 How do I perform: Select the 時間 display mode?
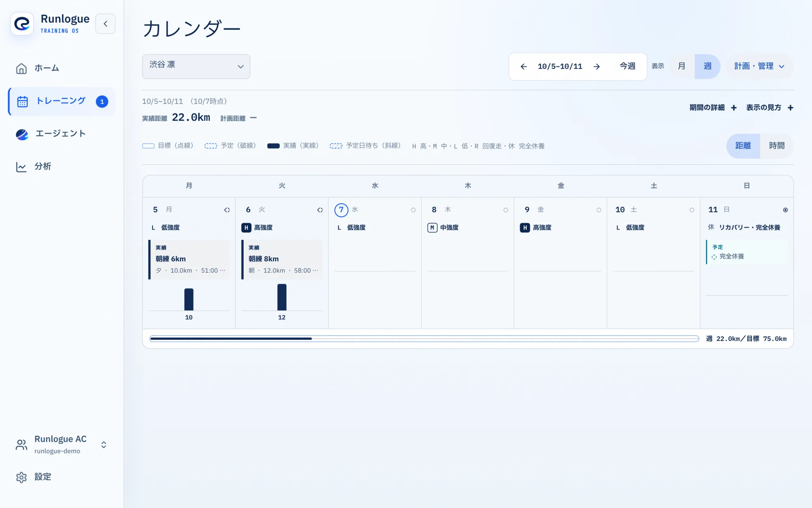(x=777, y=146)
